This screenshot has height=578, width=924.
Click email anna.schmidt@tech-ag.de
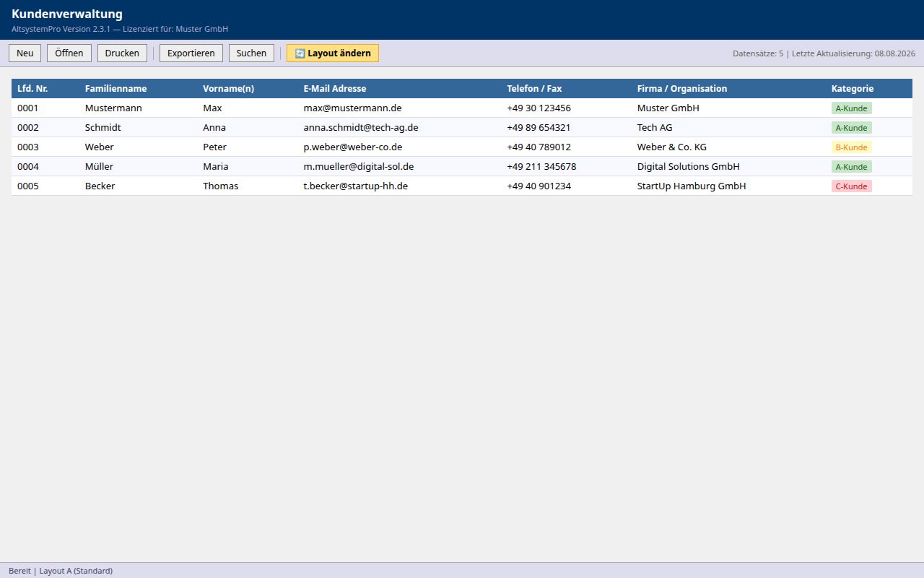pos(361,127)
